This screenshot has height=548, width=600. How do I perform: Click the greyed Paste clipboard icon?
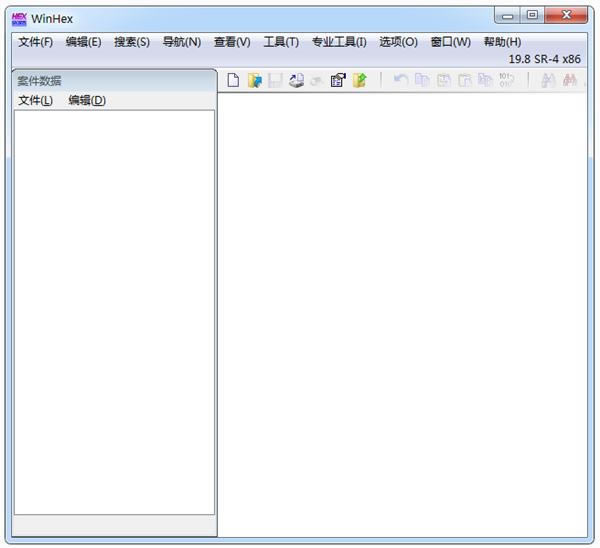click(465, 80)
